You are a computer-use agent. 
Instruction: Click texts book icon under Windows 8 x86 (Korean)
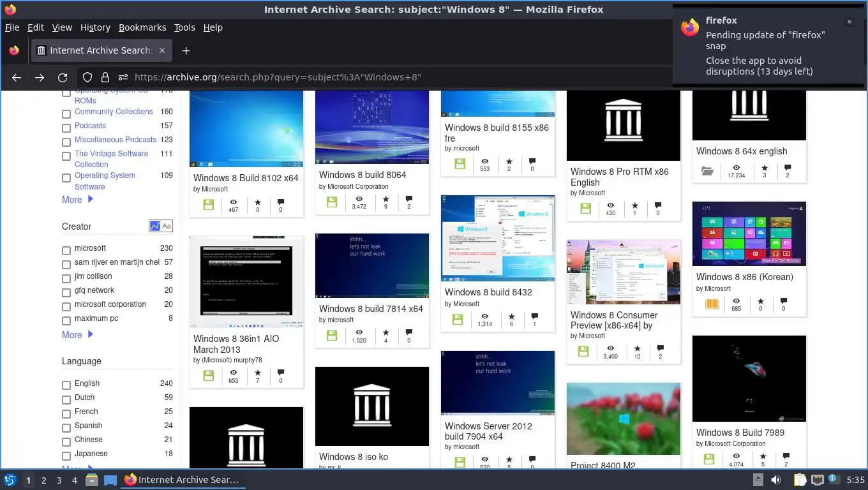pyautogui.click(x=711, y=304)
